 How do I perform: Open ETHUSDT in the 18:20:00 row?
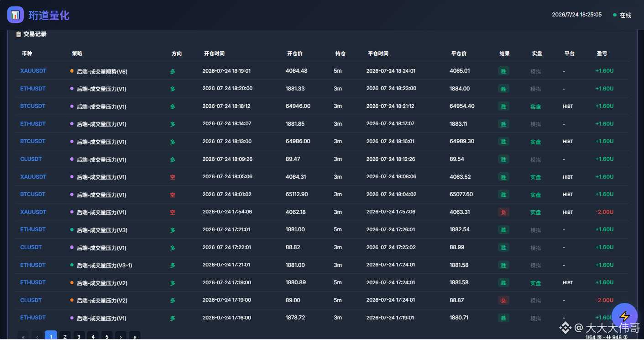click(33, 89)
